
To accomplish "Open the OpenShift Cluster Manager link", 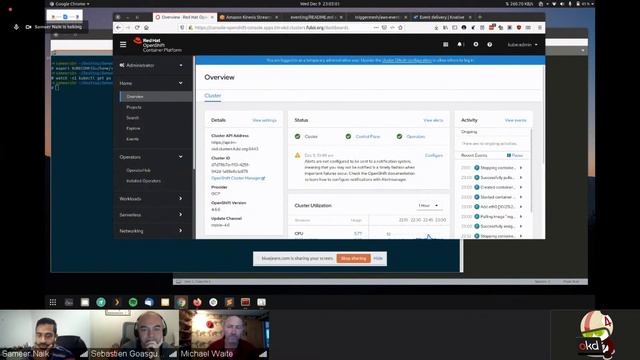I will 238,178.
